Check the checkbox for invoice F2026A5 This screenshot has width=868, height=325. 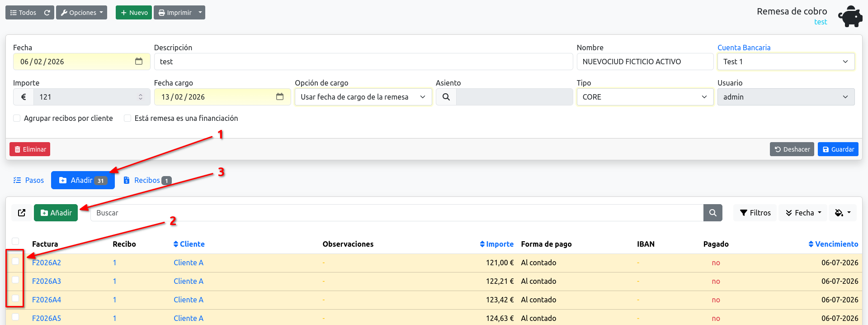[15, 317]
